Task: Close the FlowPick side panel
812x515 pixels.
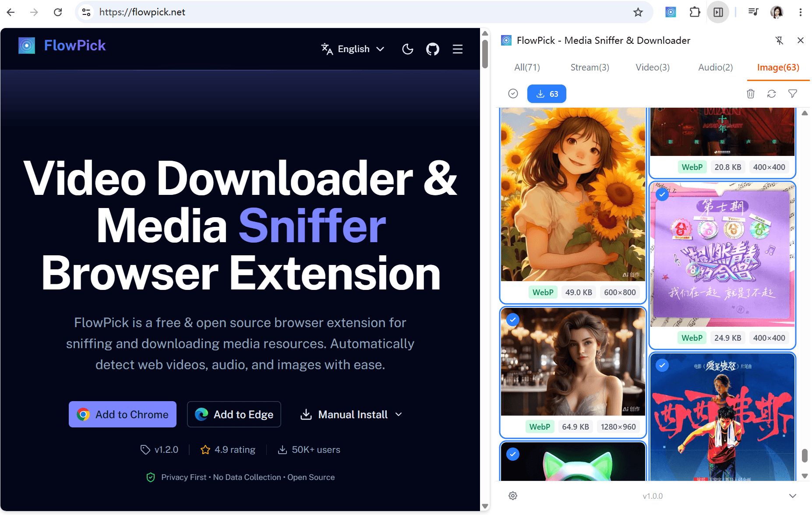Action: [801, 40]
